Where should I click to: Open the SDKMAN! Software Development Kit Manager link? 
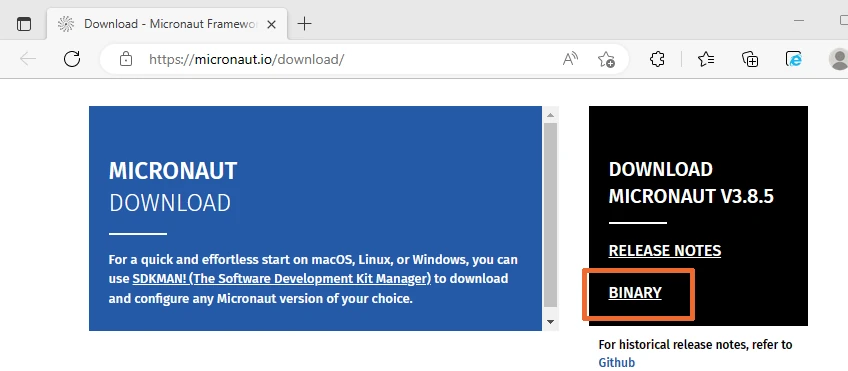point(282,279)
